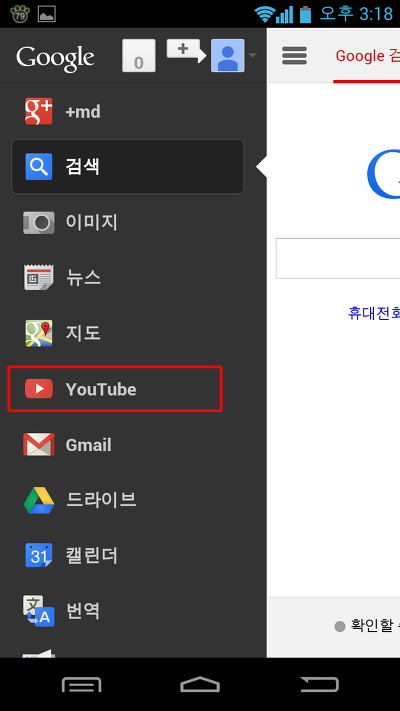Image resolution: width=400 pixels, height=711 pixels.
Task: Choose YouTube menu label
Action: click(x=101, y=389)
